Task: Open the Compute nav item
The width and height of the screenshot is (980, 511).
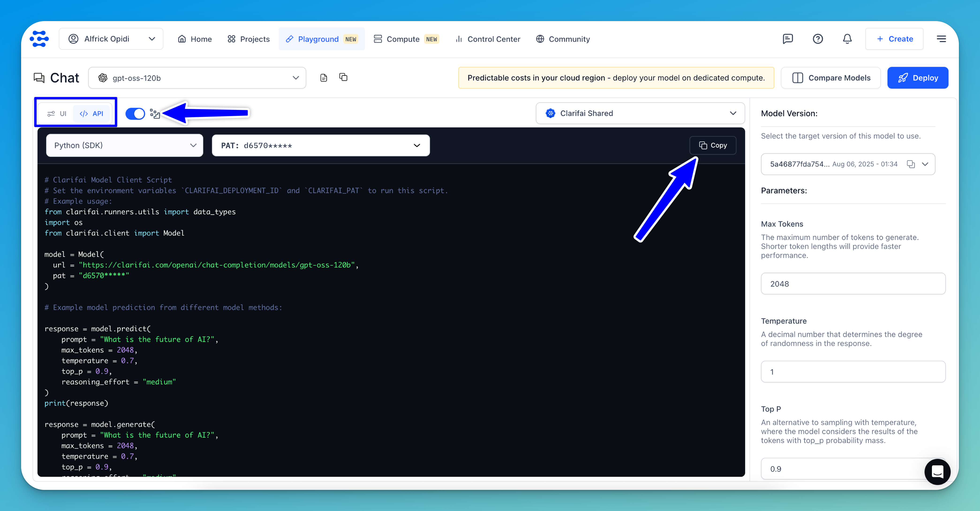Action: coord(406,39)
